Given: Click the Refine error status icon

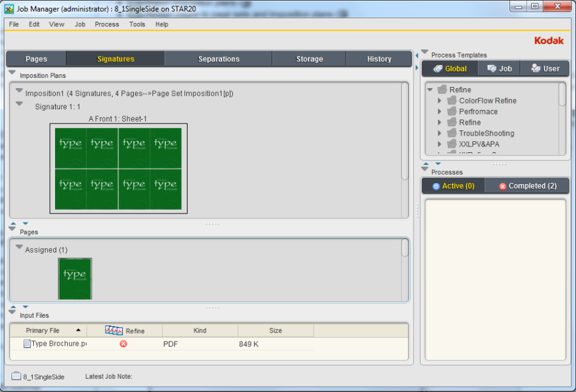Looking at the screenshot, I should [x=124, y=343].
